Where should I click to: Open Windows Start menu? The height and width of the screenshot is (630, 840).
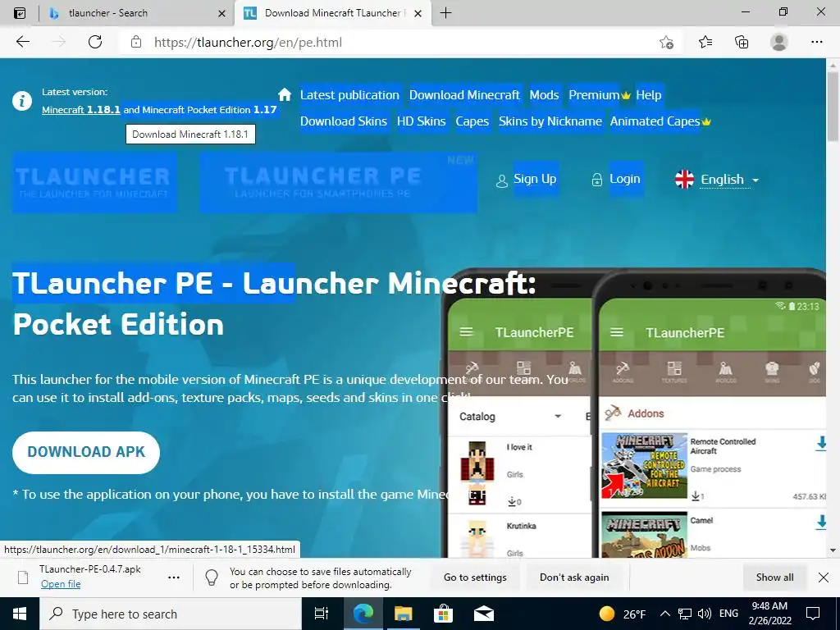[x=20, y=614]
